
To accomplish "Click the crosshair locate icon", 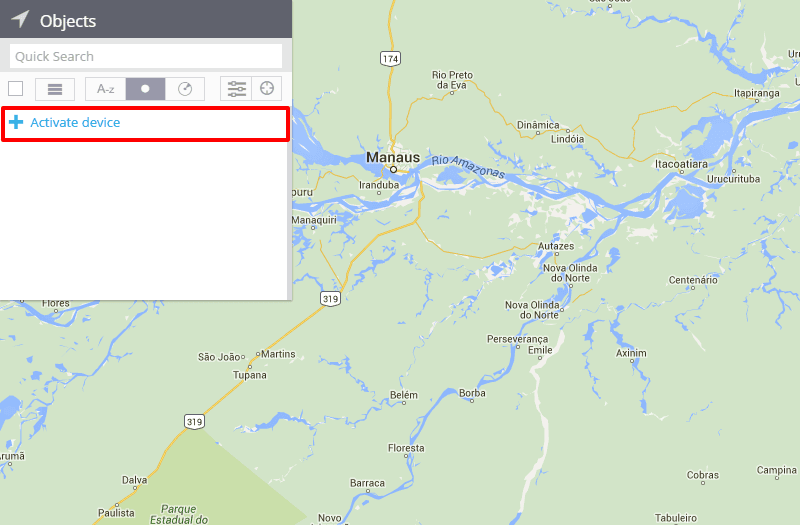I will 267,89.
